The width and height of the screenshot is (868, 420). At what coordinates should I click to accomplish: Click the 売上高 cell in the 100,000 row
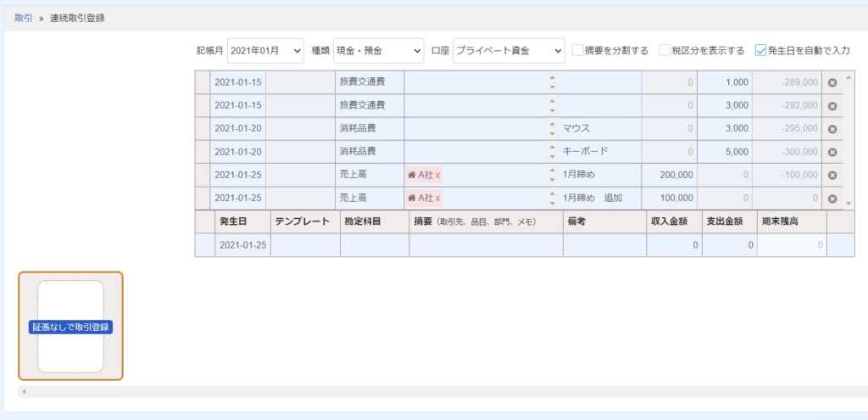point(370,198)
